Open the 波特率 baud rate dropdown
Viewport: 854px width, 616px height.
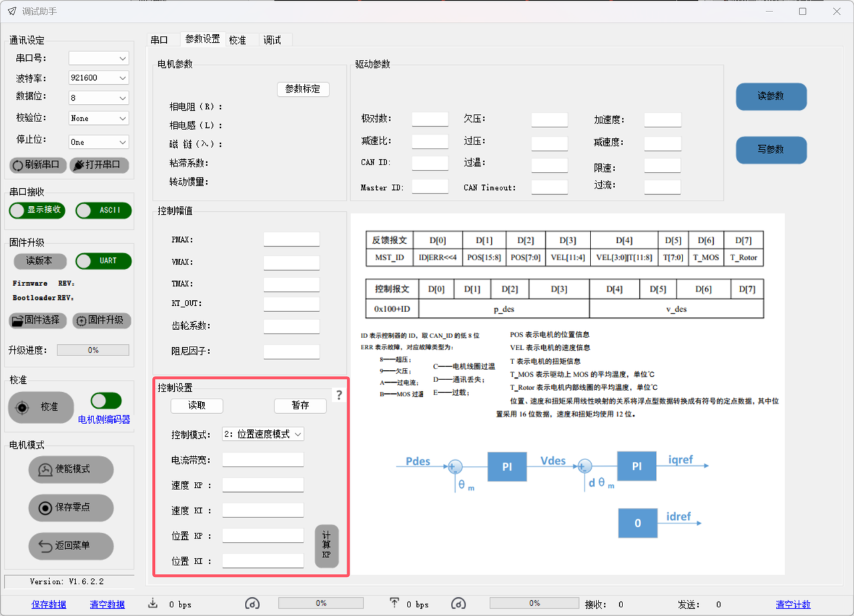98,78
